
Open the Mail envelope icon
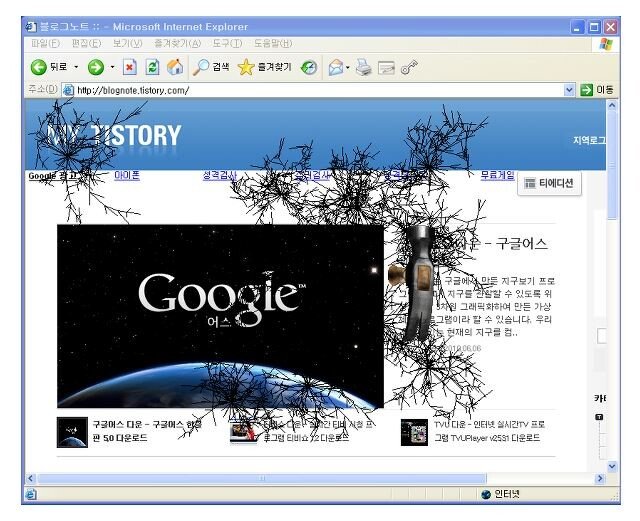click(x=336, y=67)
